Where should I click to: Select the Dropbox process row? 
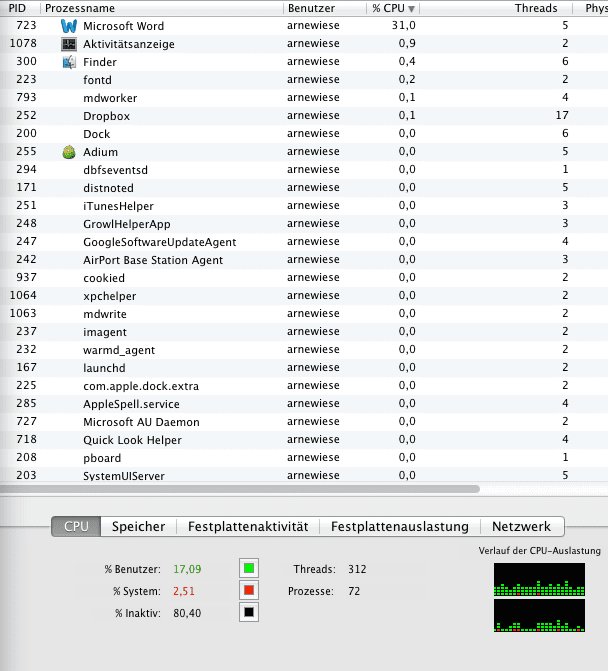[x=304, y=116]
